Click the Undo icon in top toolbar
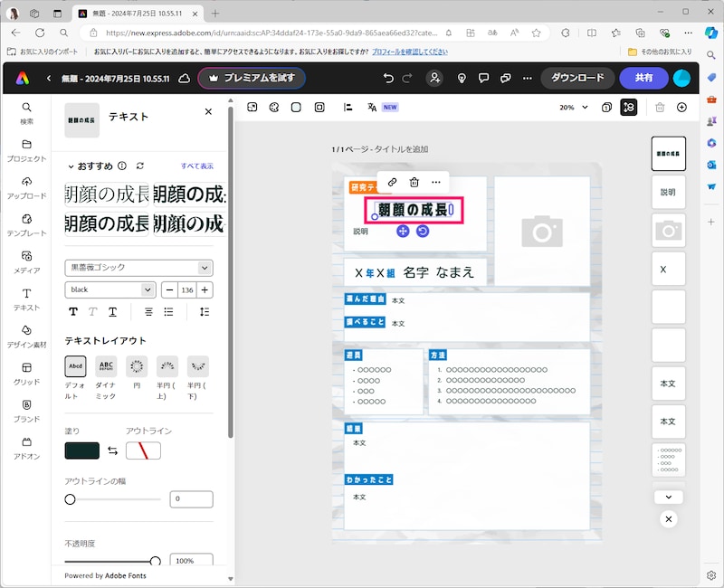 point(387,79)
